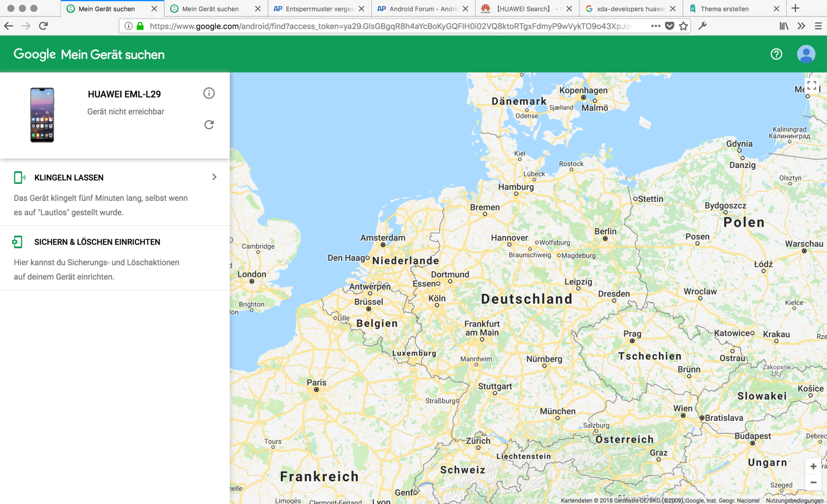
Task: Click the Mein Gerät suchen title
Action: (x=112, y=55)
